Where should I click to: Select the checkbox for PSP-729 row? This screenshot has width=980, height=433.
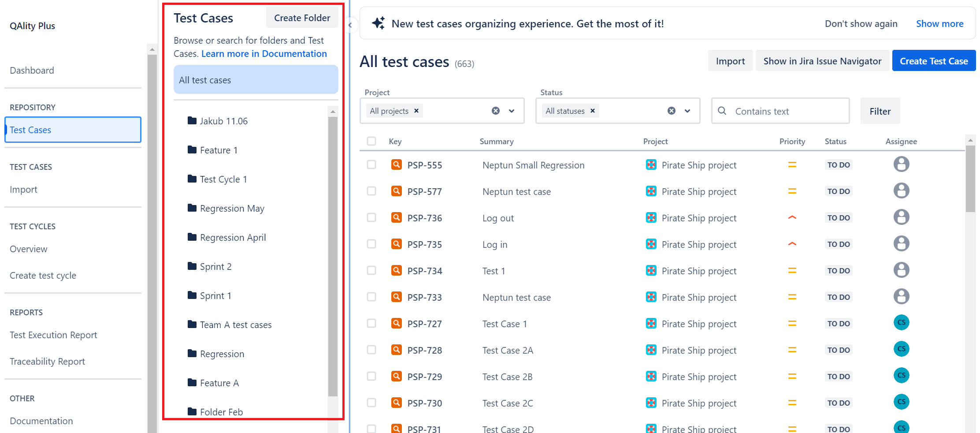pyautogui.click(x=371, y=376)
